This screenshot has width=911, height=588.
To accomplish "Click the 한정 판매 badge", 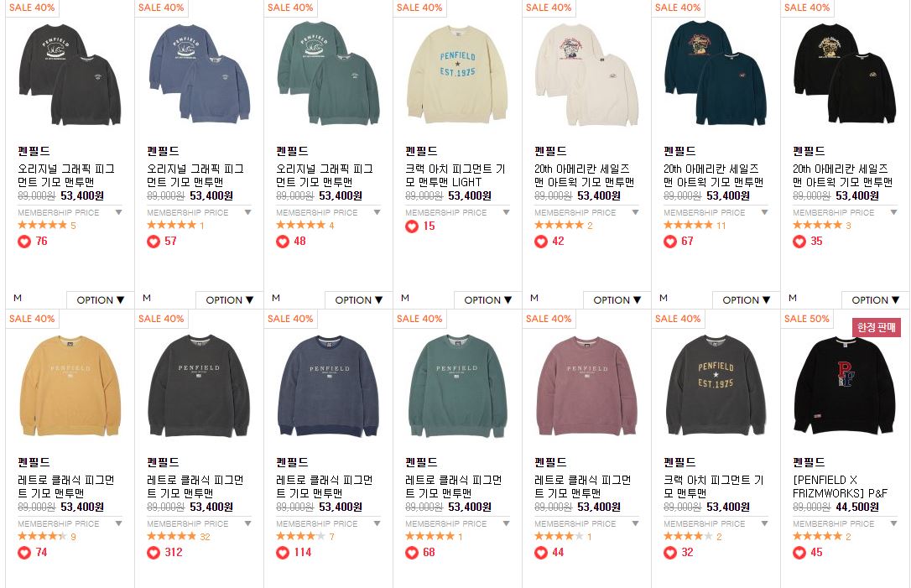I will [x=876, y=328].
